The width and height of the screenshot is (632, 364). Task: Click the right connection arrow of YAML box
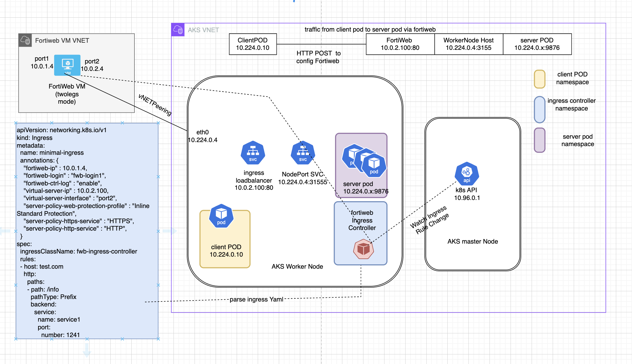169,231
